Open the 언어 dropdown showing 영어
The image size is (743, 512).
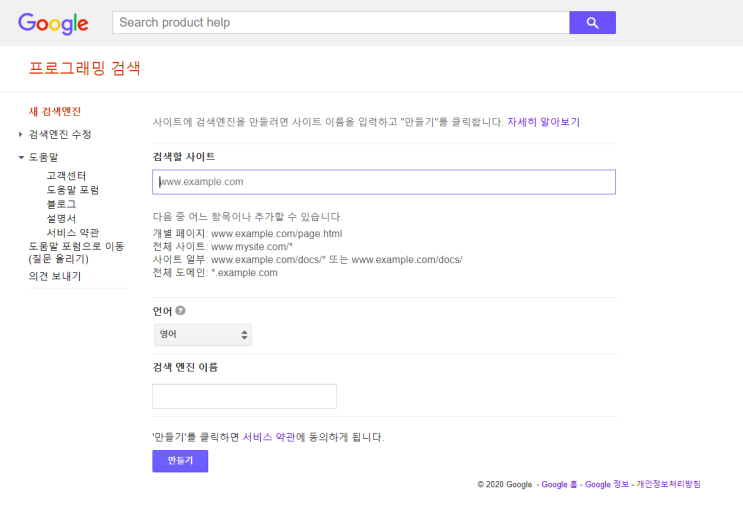203,335
